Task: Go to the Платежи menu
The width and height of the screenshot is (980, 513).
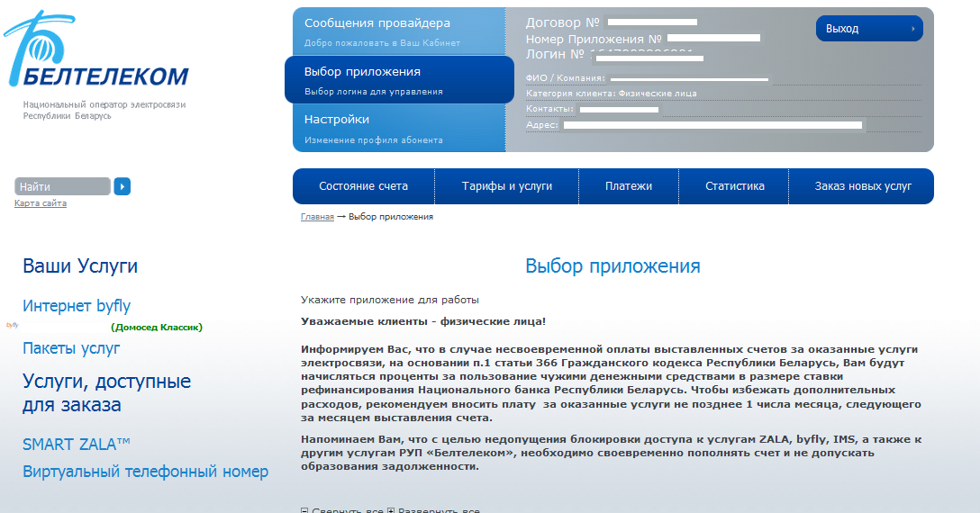Action: pyautogui.click(x=628, y=186)
